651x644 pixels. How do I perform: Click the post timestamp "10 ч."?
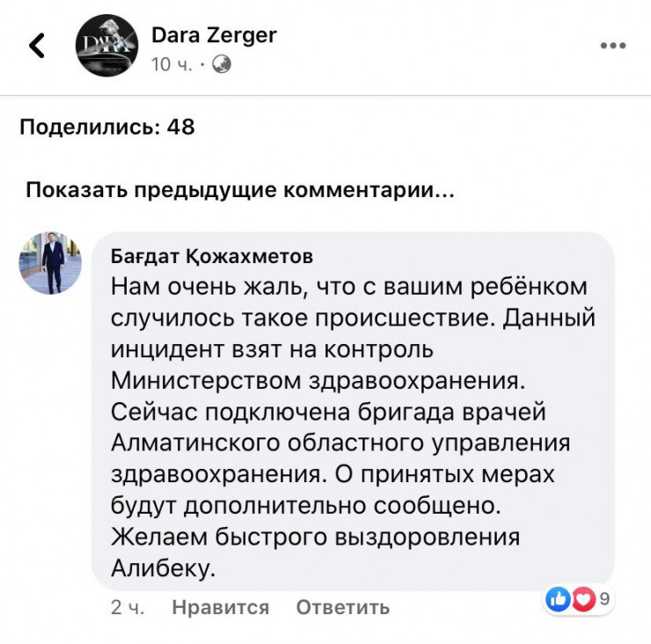(x=172, y=64)
